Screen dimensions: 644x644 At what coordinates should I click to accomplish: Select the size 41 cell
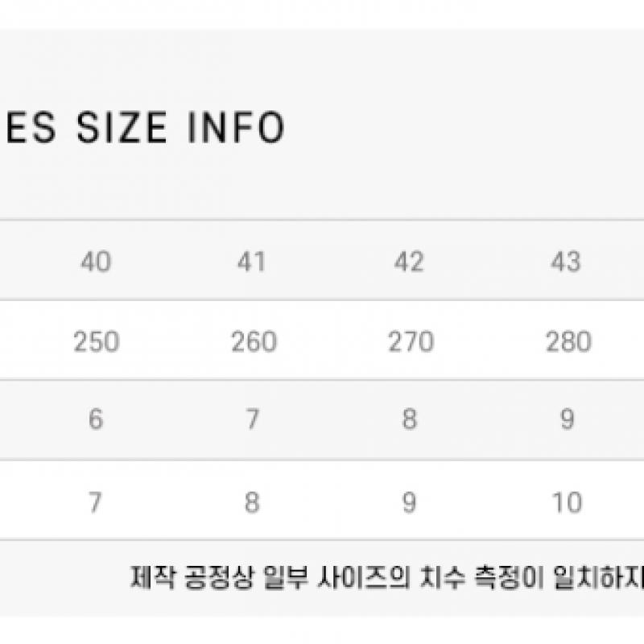(x=252, y=262)
